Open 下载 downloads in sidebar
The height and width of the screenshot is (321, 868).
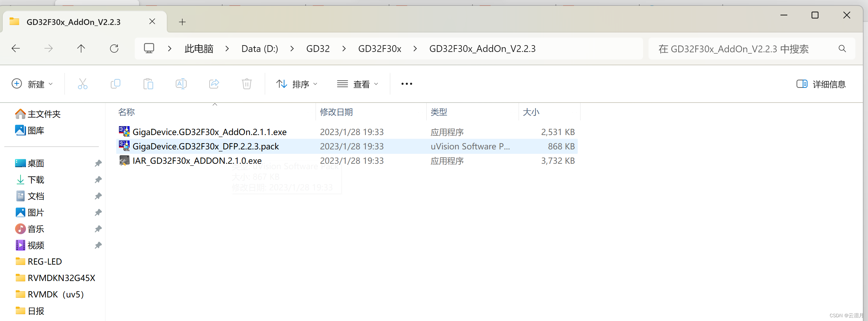30,179
